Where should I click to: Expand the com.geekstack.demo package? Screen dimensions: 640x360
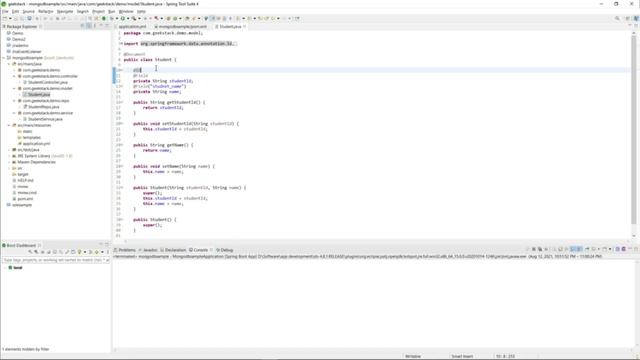(x=15, y=70)
